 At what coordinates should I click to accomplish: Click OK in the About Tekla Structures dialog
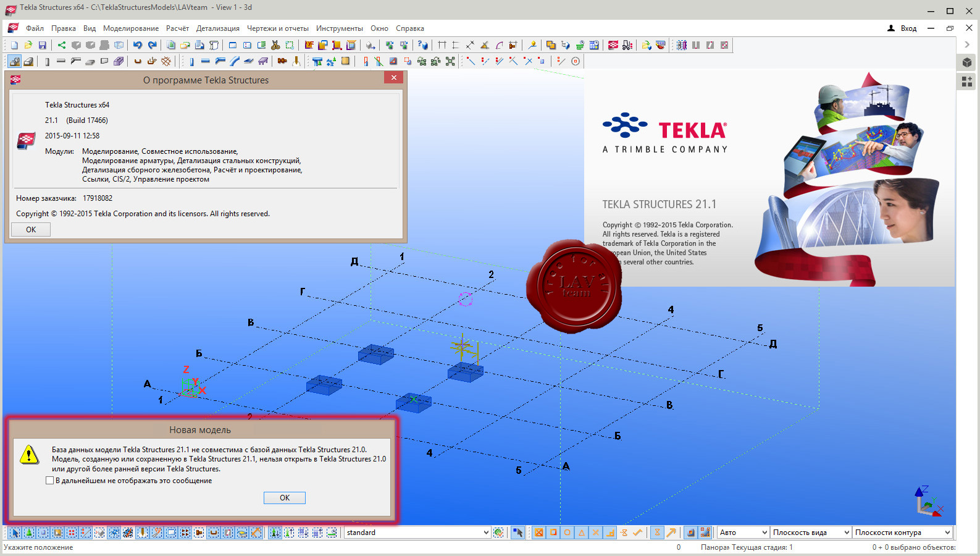31,230
